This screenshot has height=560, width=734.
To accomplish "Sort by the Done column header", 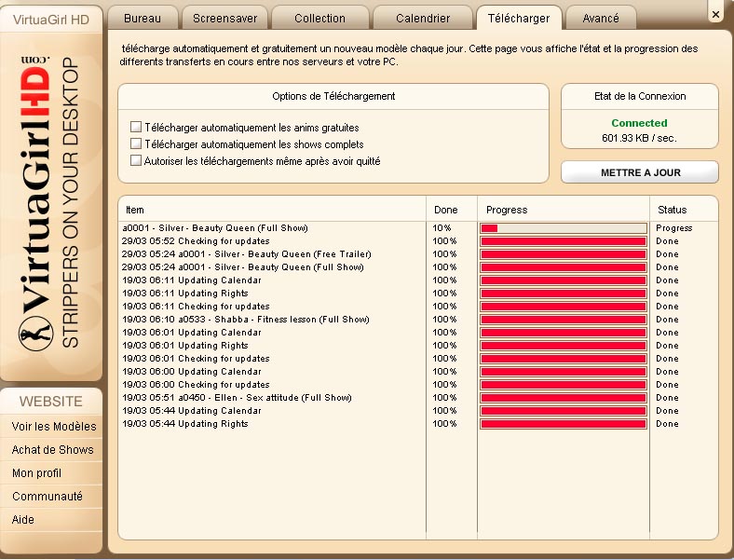I will [445, 210].
